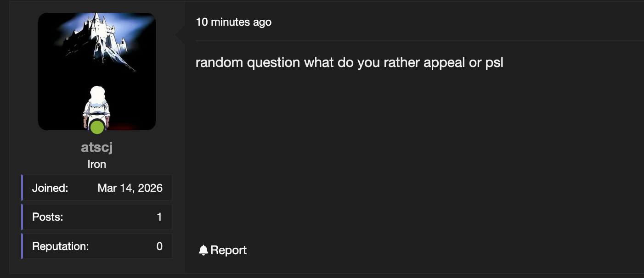Viewport: 644px width, 278px height.
Task: Click the Joined label in user stats
Action: point(50,188)
